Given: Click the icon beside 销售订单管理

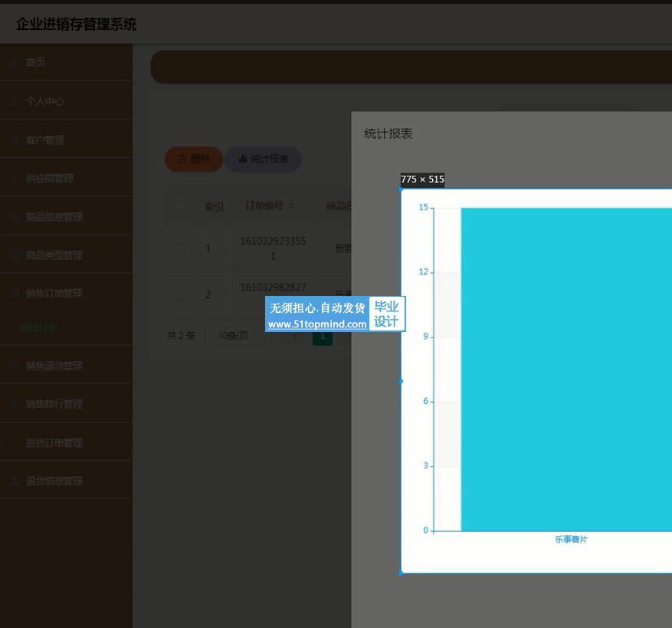Looking at the screenshot, I should coord(15,294).
